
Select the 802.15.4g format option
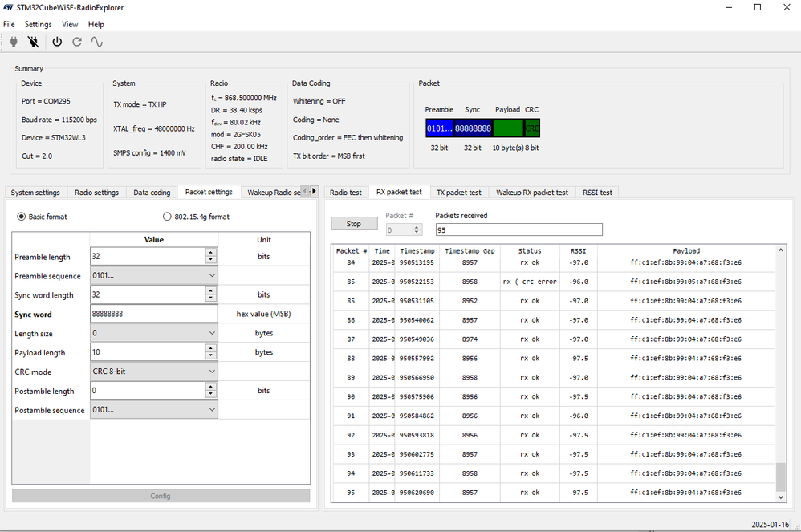point(167,217)
